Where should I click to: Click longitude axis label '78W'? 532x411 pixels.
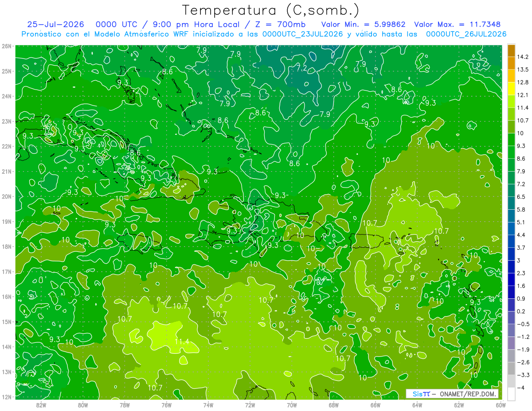[x=125, y=404]
